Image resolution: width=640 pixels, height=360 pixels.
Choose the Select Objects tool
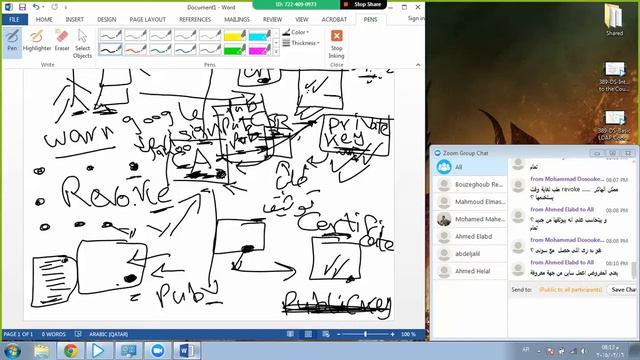82,44
